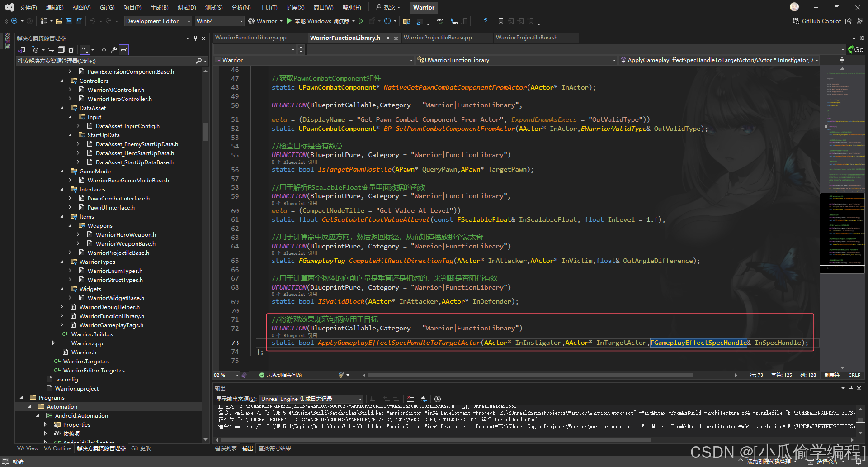Click the send feedback person icon
This screenshot has height=467, width=868.
(x=860, y=21)
